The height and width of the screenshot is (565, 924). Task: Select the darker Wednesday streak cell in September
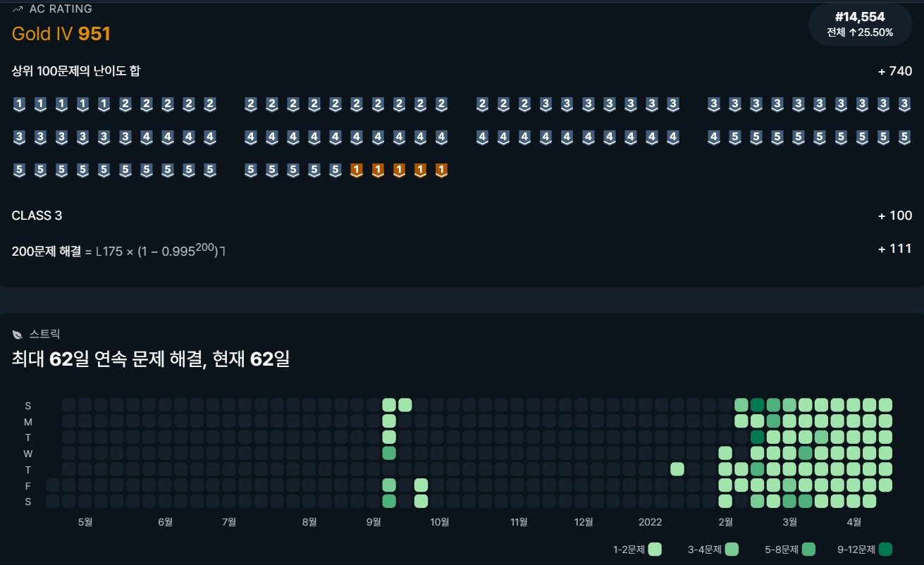[x=389, y=453]
